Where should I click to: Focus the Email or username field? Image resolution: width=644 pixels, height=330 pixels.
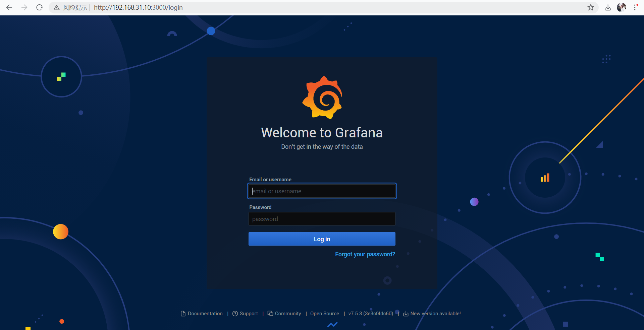click(322, 191)
